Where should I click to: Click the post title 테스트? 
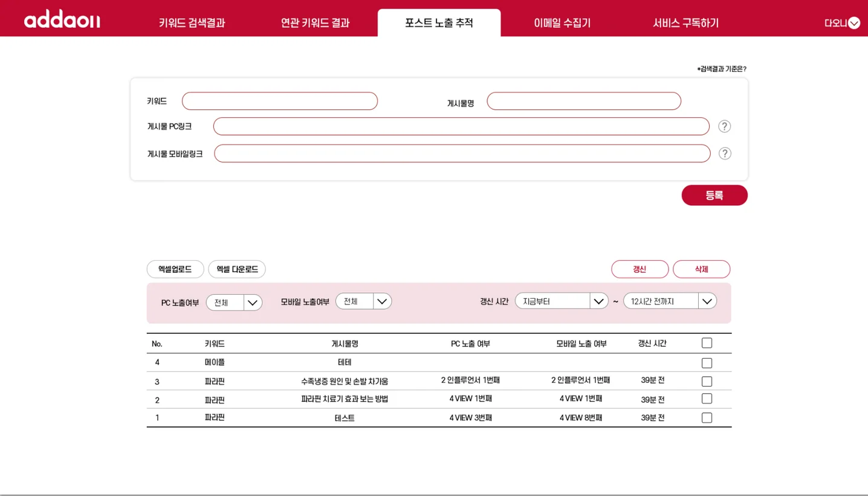pos(345,418)
